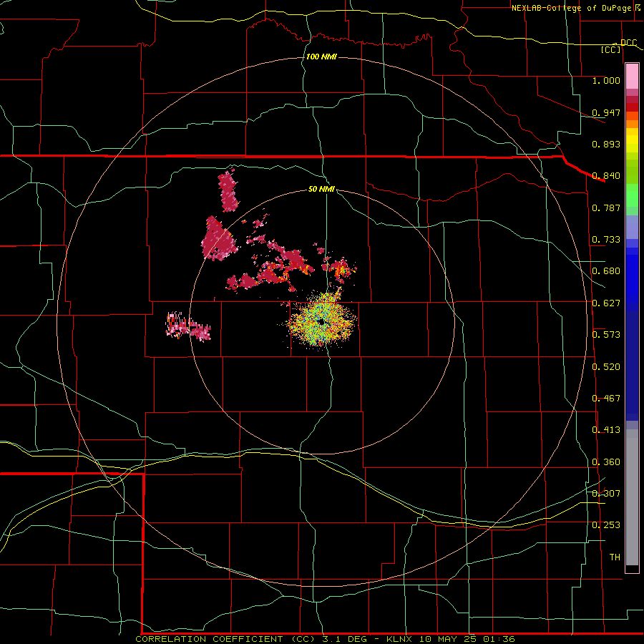Click the 0.413 legend value

606,430
